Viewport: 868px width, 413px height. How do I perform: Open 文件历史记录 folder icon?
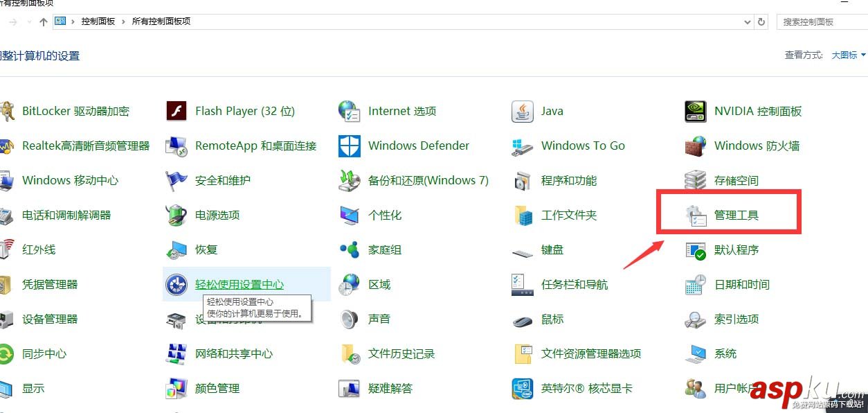[350, 353]
